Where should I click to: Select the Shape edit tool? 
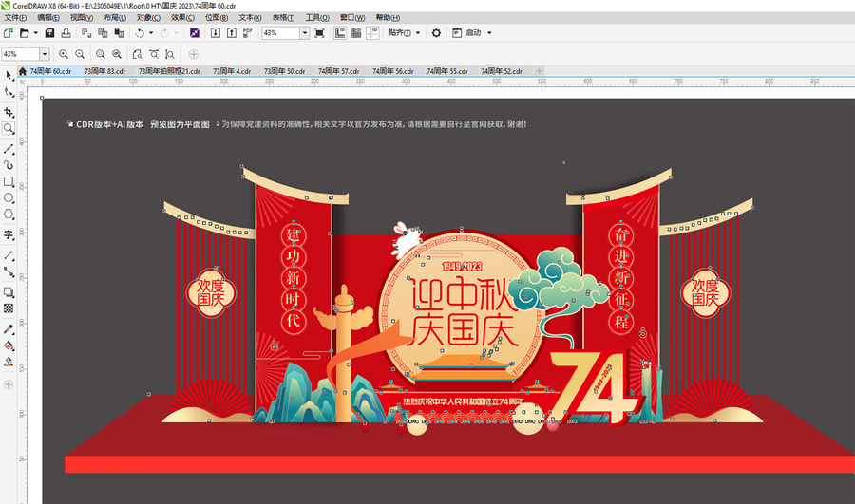pos(9,93)
